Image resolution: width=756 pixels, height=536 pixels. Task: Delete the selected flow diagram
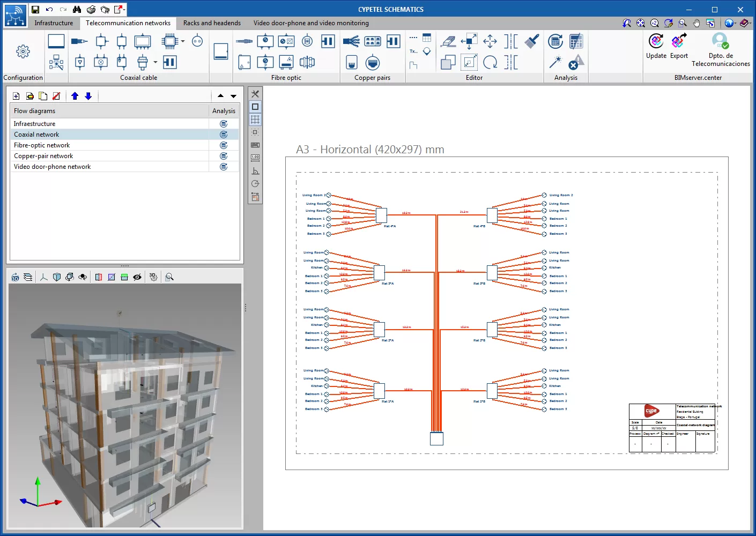[56, 96]
